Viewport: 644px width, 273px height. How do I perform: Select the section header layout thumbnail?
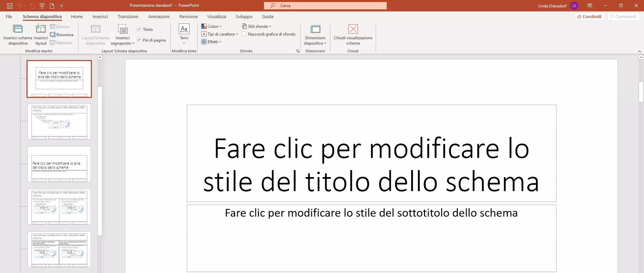pos(59,164)
